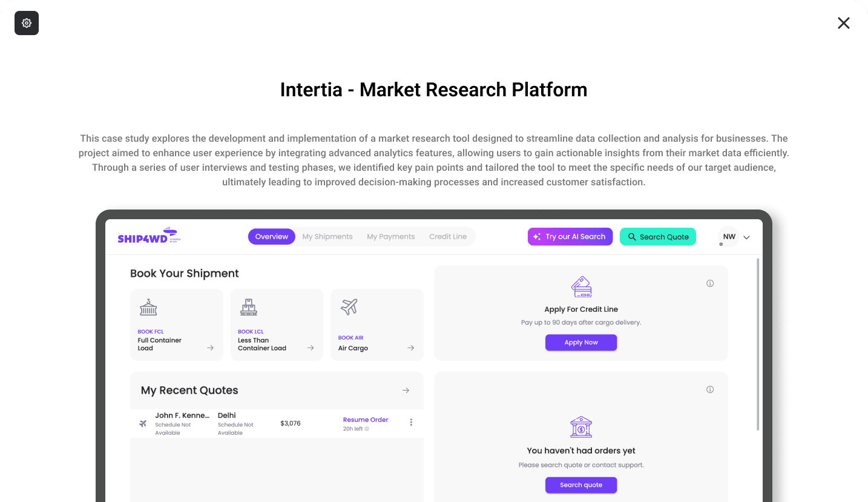This screenshot has height=502, width=868.
Task: Expand the NW account dropdown chevron
Action: click(x=746, y=237)
